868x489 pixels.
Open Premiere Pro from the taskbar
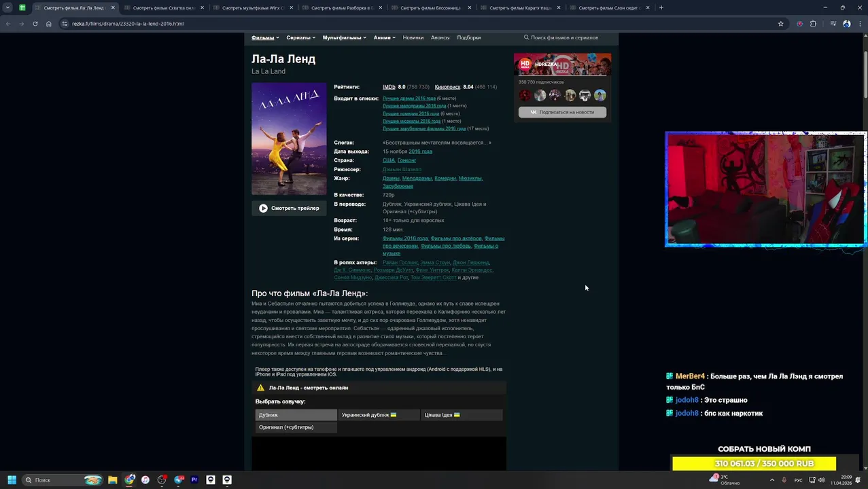pos(194,479)
